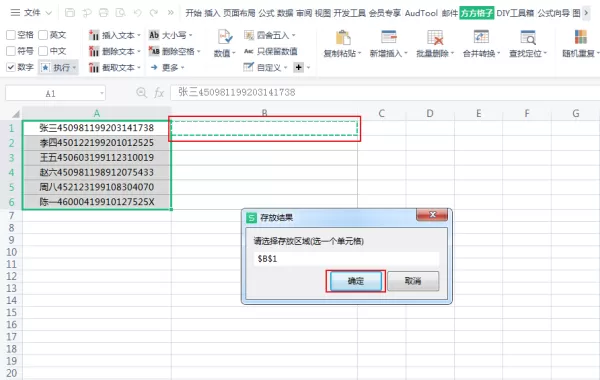The image size is (600, 380).
Task: Click cell containing 周八452123199108304070
Action: click(97, 187)
